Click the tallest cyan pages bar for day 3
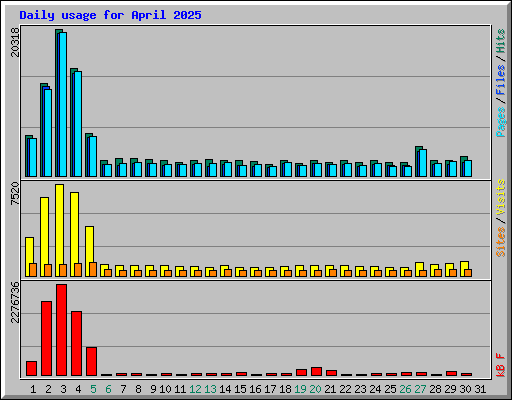The image size is (512, 400). [63, 104]
